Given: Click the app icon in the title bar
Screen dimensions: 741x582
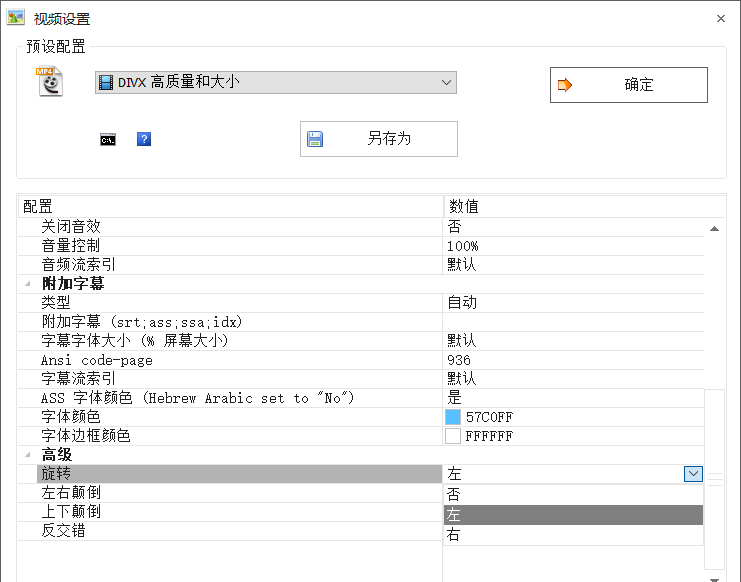Looking at the screenshot, I should [15, 17].
